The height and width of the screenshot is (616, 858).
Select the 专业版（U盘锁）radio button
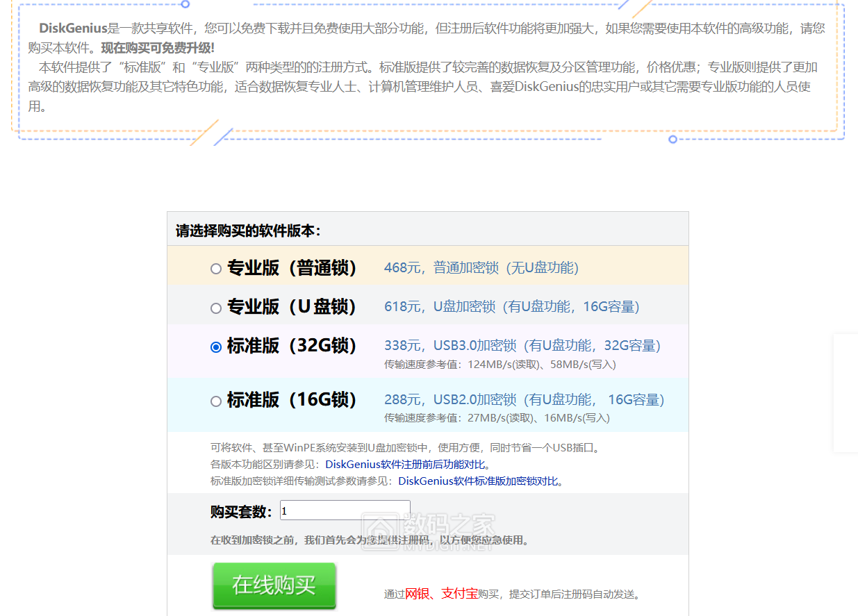coord(215,307)
